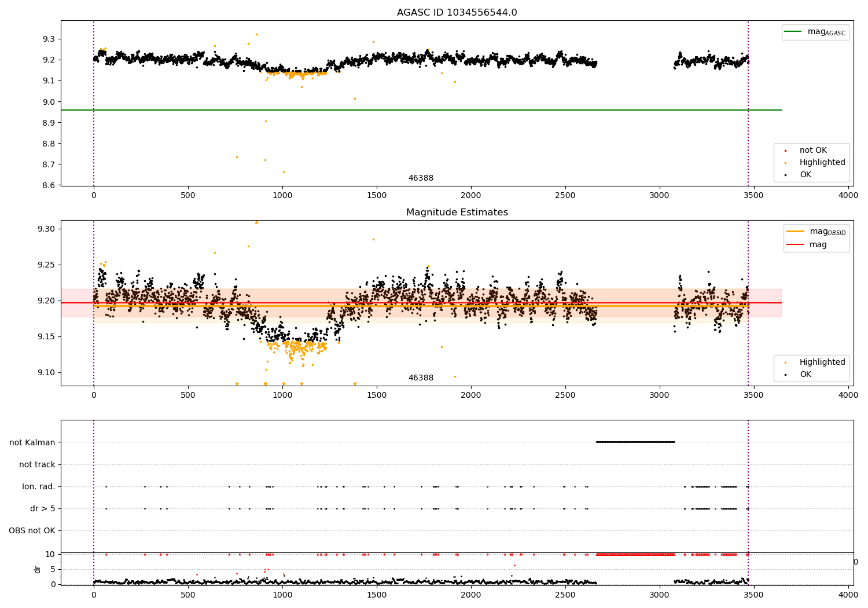Click 'Highlighted' legend entry in top plot

[x=822, y=163]
